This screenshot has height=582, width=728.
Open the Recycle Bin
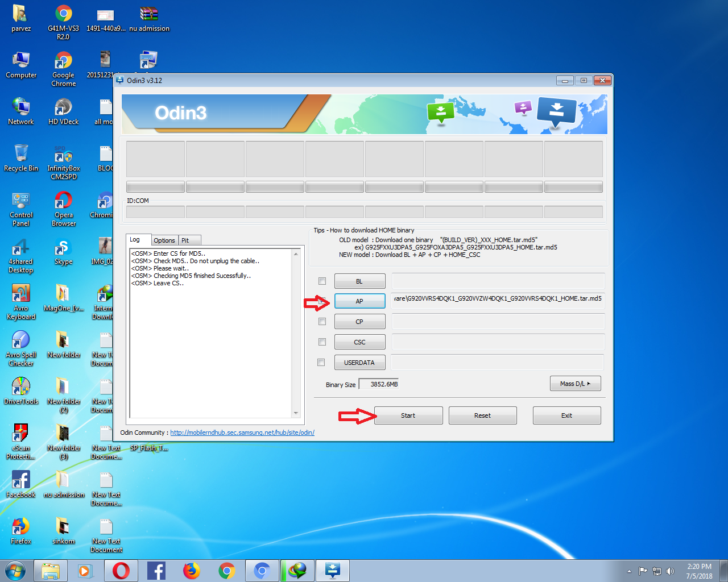coord(21,158)
